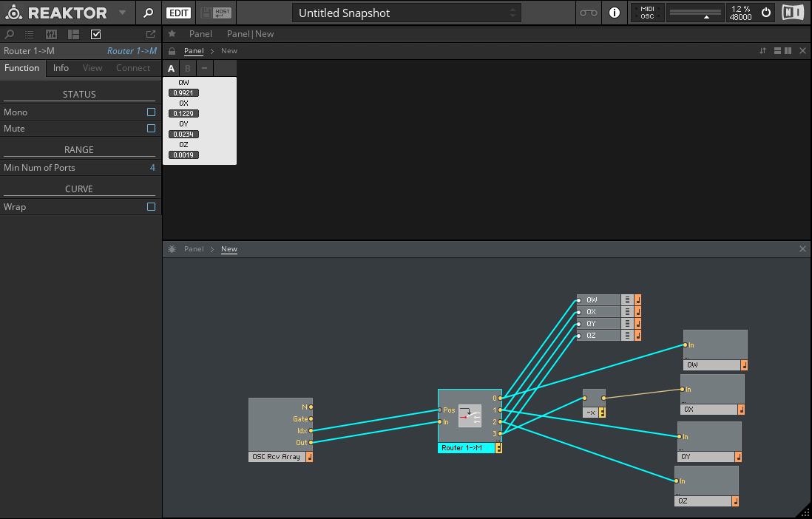Screen dimensions: 812x519
Task: Enable the Wrap option under CURVE
Action: (151, 206)
